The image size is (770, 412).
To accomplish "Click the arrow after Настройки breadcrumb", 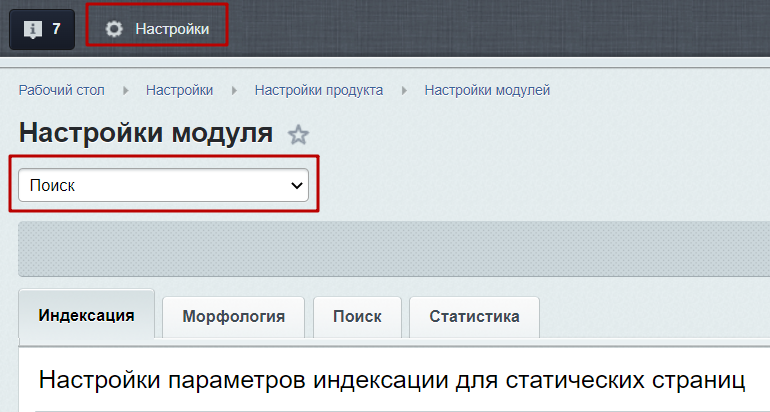I will tap(234, 90).
